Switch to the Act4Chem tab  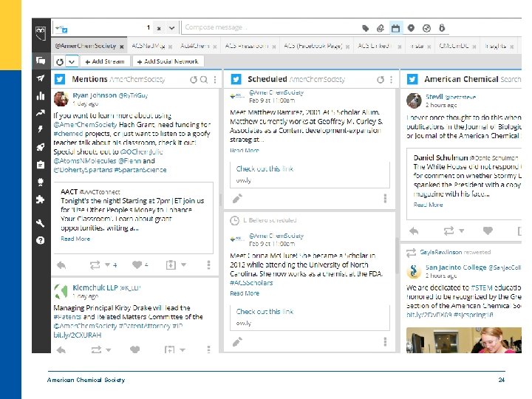[195, 46]
